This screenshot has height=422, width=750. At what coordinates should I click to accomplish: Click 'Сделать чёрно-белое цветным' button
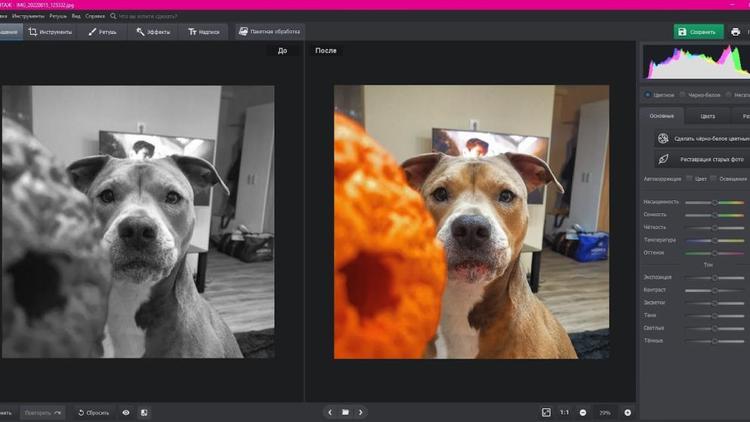702,139
